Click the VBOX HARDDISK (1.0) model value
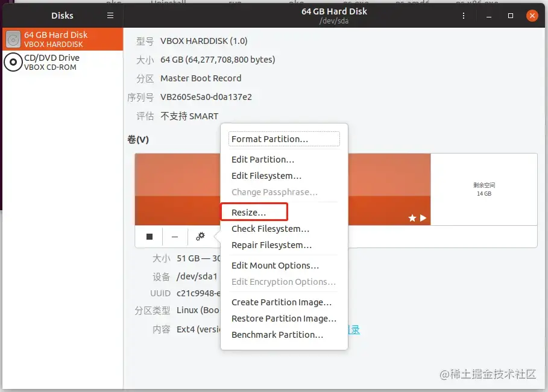Viewport: 548px width, 392px height. click(204, 41)
